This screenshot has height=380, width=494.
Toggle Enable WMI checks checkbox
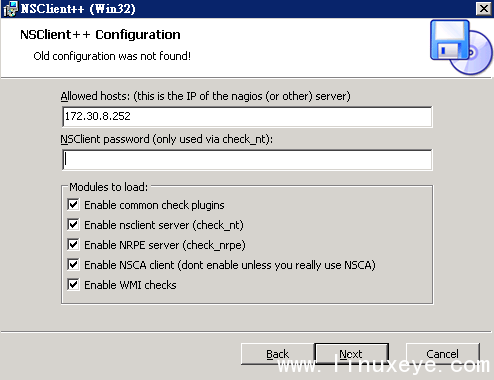[73, 285]
